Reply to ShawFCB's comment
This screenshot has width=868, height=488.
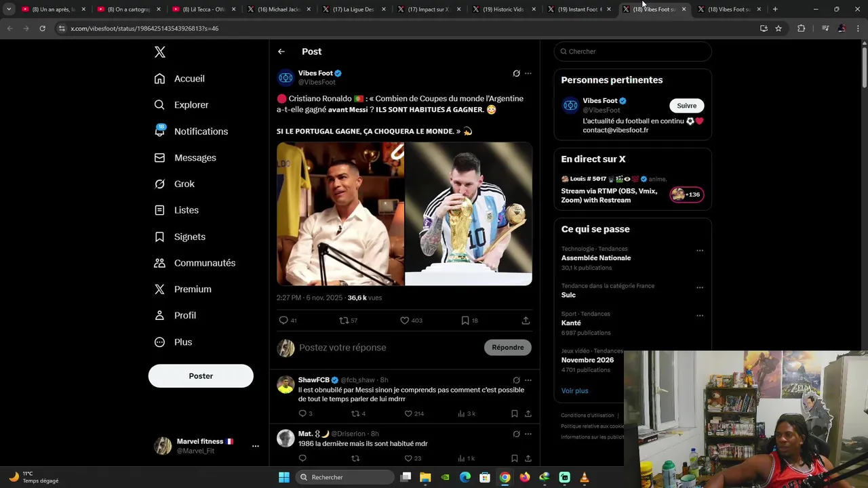pyautogui.click(x=302, y=413)
